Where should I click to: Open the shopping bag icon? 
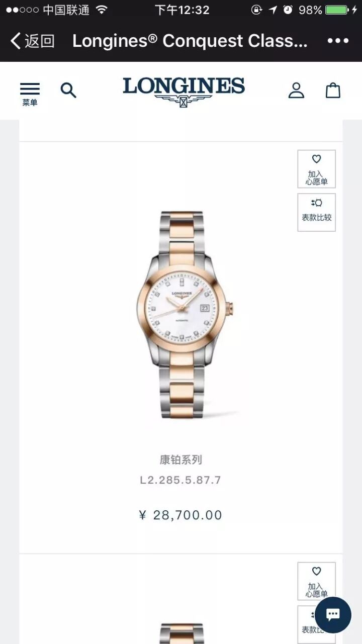point(333,90)
